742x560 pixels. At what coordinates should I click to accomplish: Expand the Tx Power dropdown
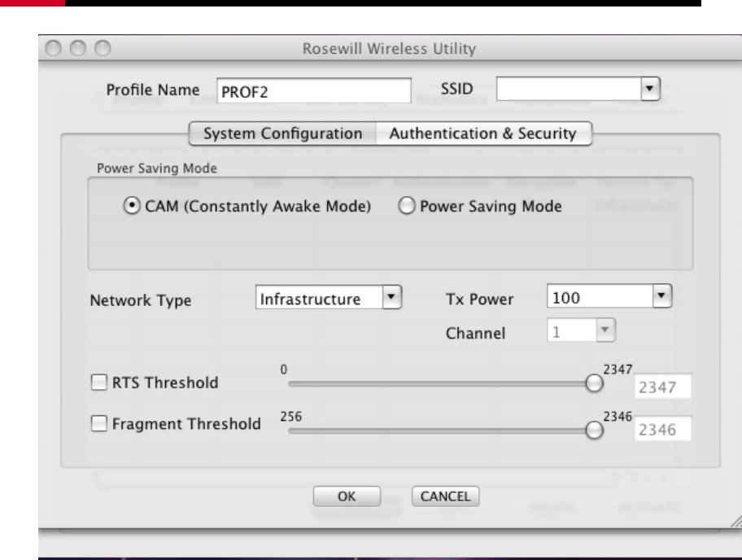click(661, 295)
